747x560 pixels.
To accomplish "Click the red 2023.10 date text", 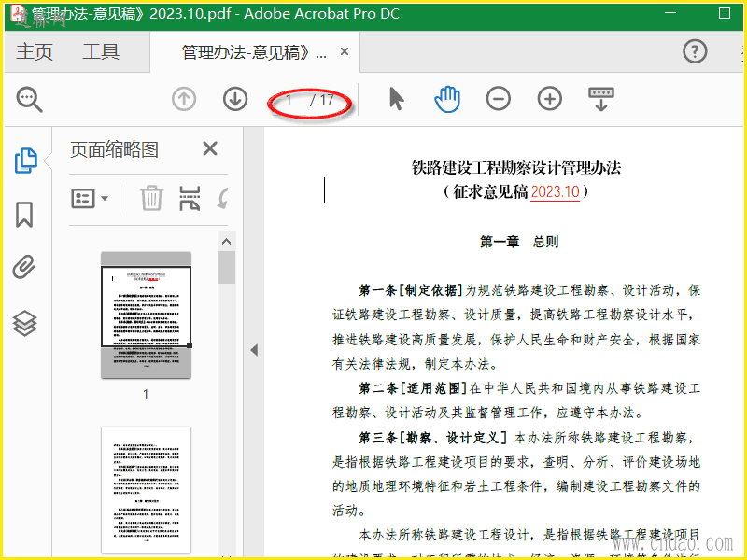I will 555,192.
